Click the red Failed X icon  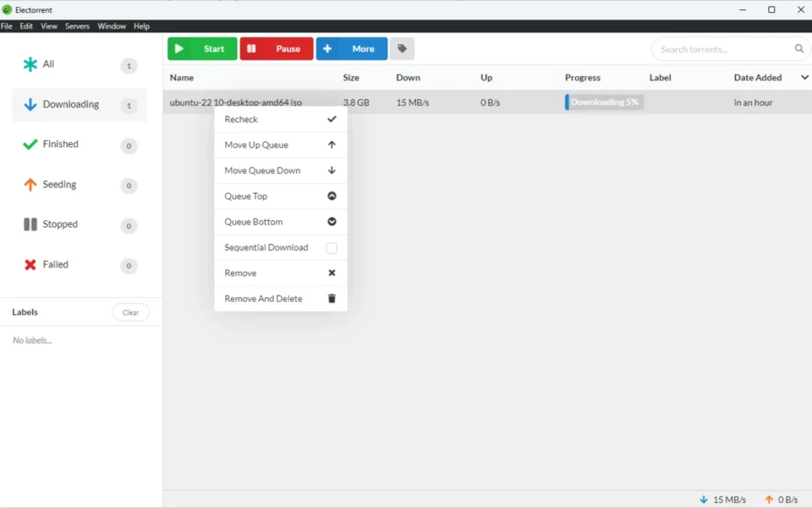[x=30, y=265]
